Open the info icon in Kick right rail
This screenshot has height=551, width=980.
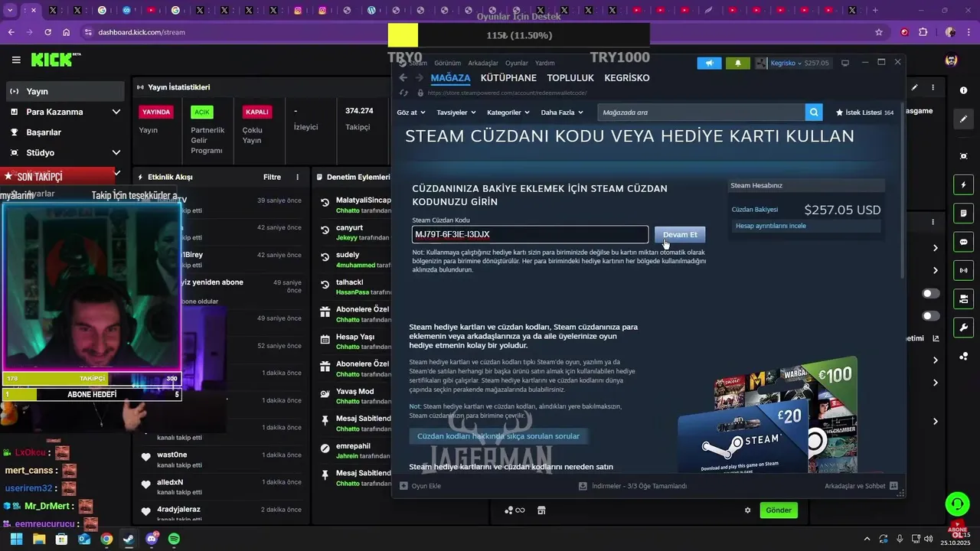click(963, 90)
